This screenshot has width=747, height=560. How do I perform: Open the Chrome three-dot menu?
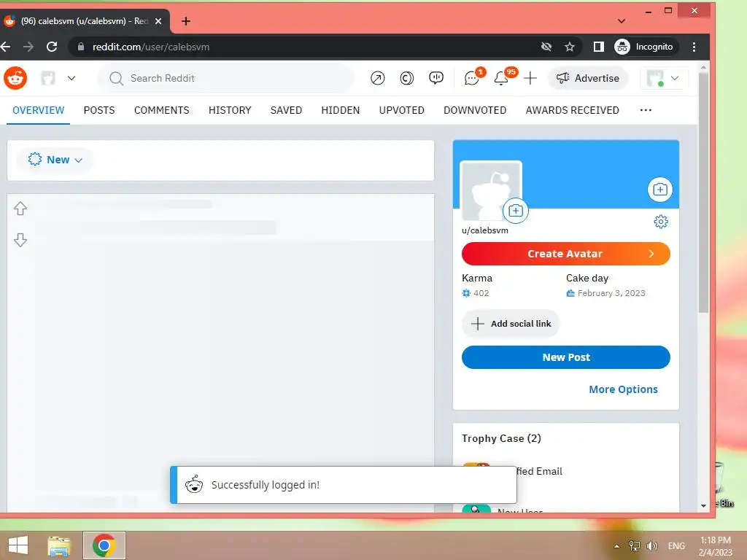[694, 47]
